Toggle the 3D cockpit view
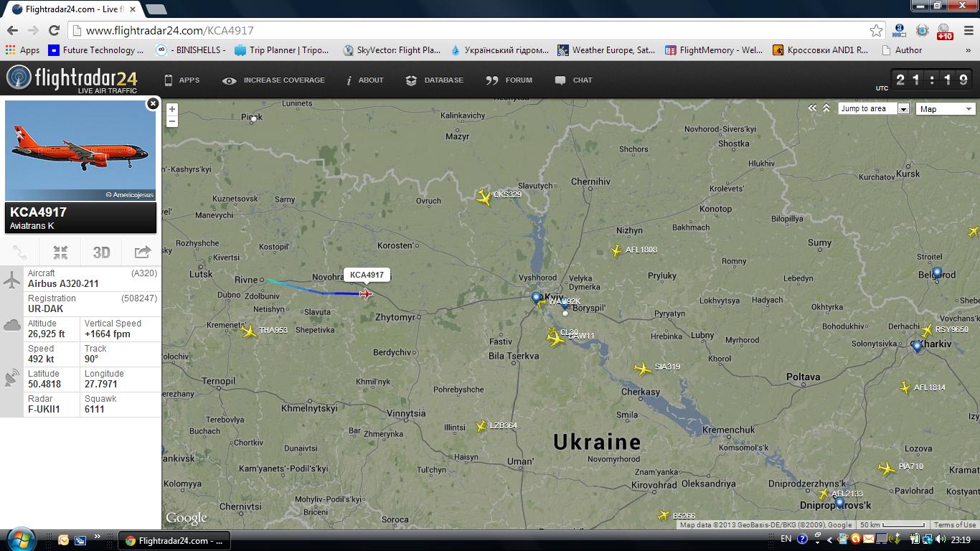Image resolution: width=980 pixels, height=551 pixels. coord(101,252)
